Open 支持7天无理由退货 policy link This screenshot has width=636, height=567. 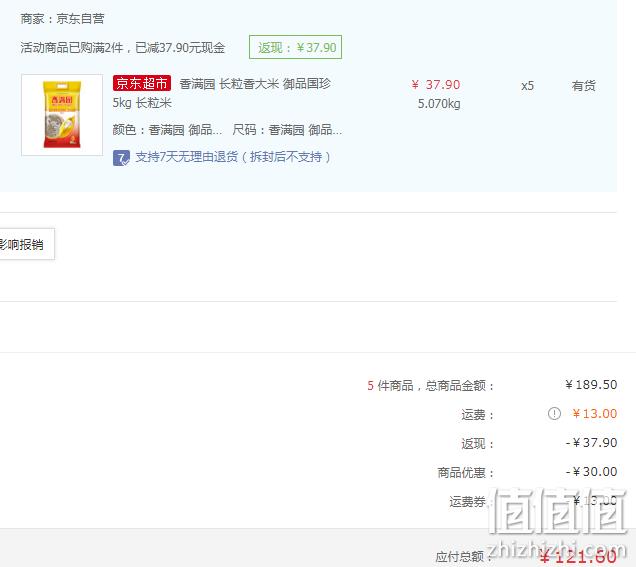click(x=233, y=157)
